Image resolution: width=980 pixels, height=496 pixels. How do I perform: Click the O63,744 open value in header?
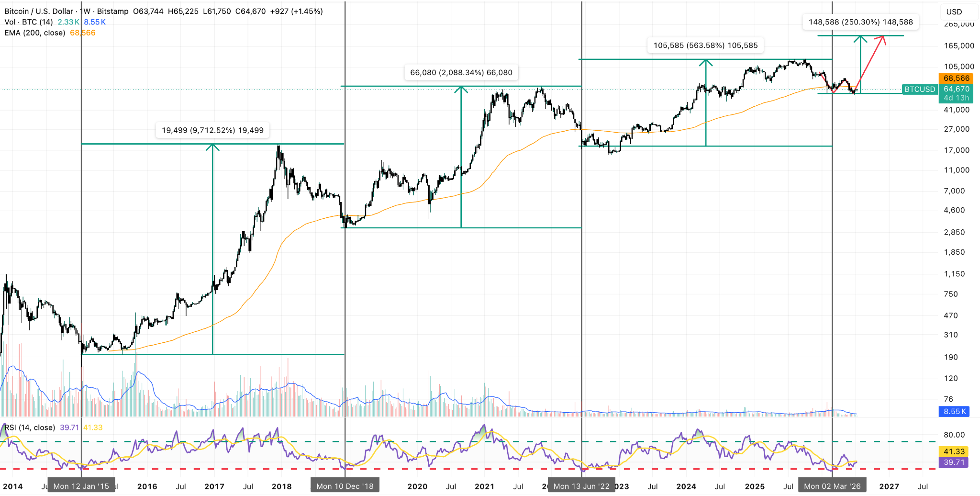148,11
